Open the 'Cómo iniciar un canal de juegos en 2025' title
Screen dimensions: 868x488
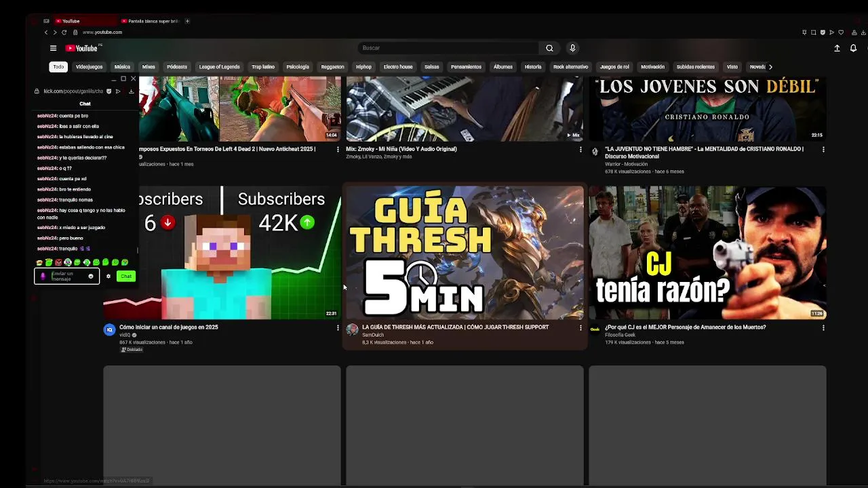pyautogui.click(x=169, y=327)
